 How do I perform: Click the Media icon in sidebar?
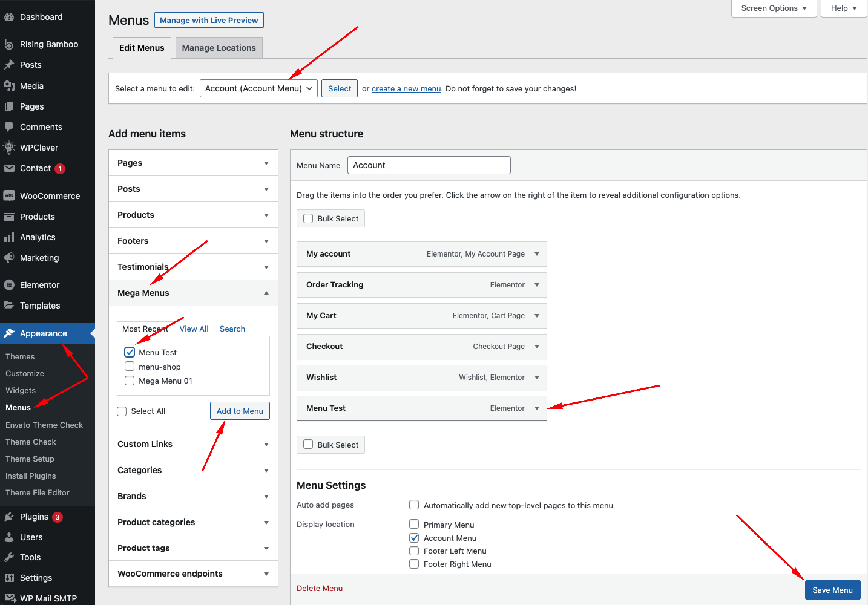[x=9, y=86]
